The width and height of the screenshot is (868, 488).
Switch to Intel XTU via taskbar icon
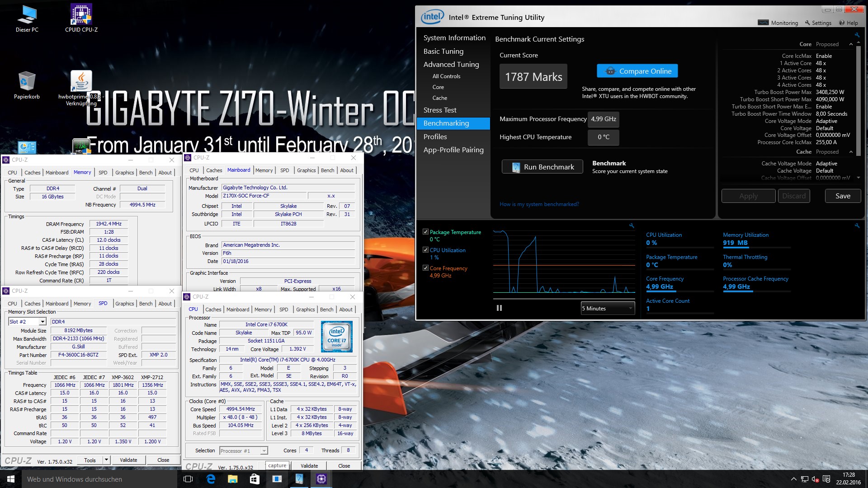tap(299, 479)
